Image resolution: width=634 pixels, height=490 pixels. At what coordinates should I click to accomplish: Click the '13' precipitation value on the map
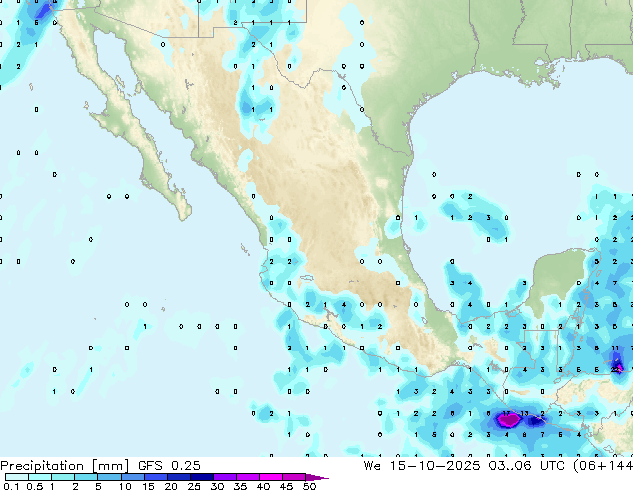pyautogui.click(x=524, y=413)
